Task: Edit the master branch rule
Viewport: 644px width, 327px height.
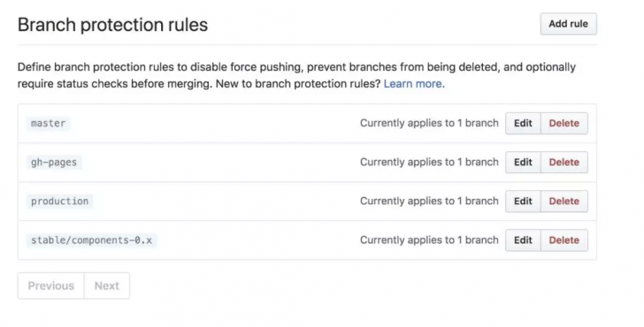Action: pyautogui.click(x=523, y=123)
